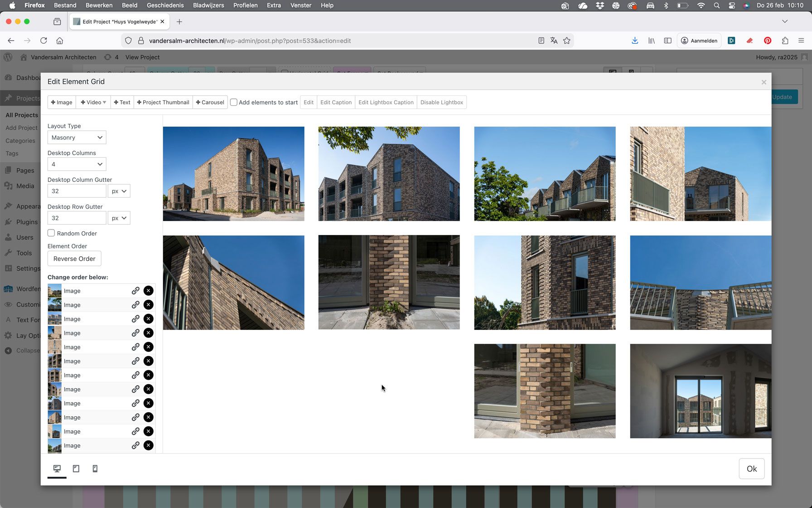Switch to desktop preview icon
The height and width of the screenshot is (508, 812).
click(x=57, y=469)
